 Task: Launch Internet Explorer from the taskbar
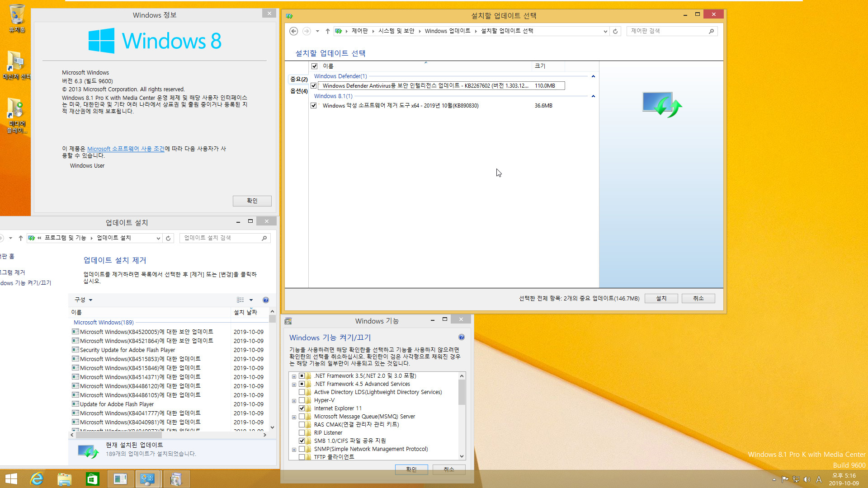pyautogui.click(x=37, y=479)
